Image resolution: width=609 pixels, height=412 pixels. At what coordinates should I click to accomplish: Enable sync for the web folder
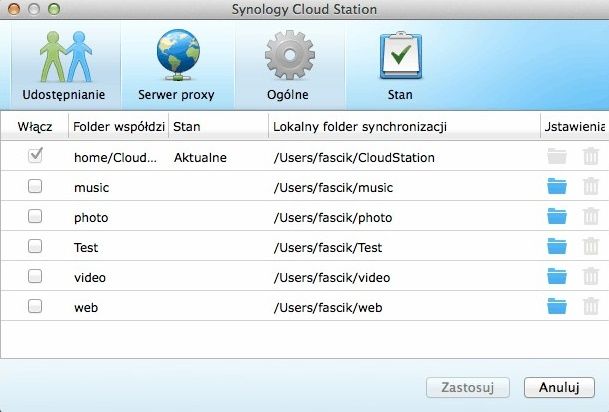pyautogui.click(x=35, y=306)
